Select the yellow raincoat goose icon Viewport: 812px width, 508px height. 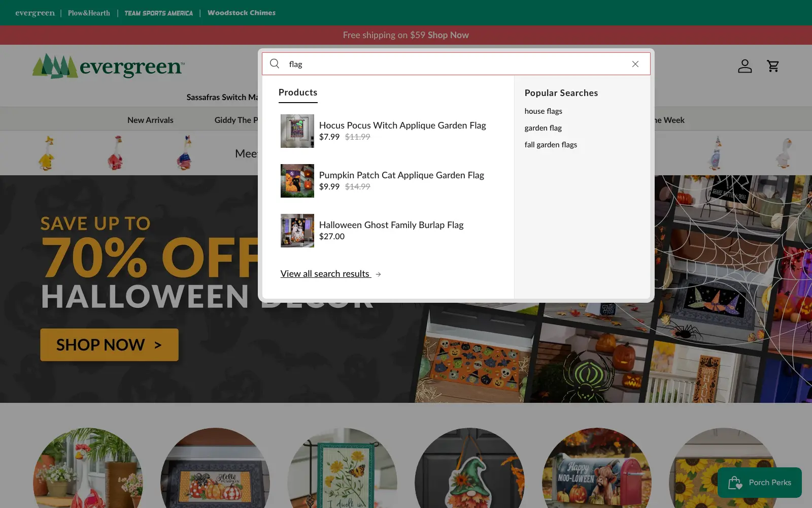point(47,152)
